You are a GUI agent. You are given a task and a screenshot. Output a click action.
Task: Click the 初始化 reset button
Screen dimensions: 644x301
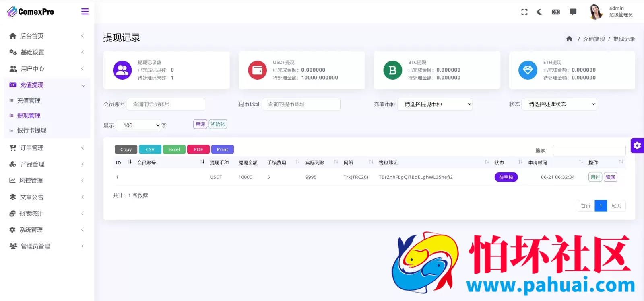218,124
